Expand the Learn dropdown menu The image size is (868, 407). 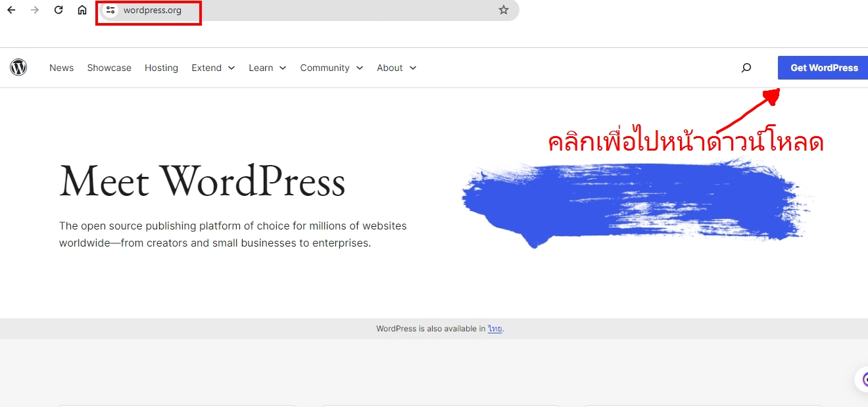(268, 68)
